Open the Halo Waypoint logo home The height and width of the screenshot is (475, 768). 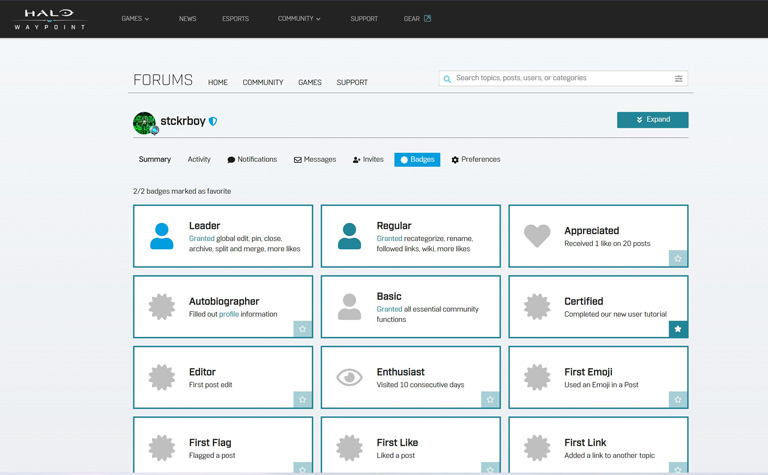[x=49, y=19]
